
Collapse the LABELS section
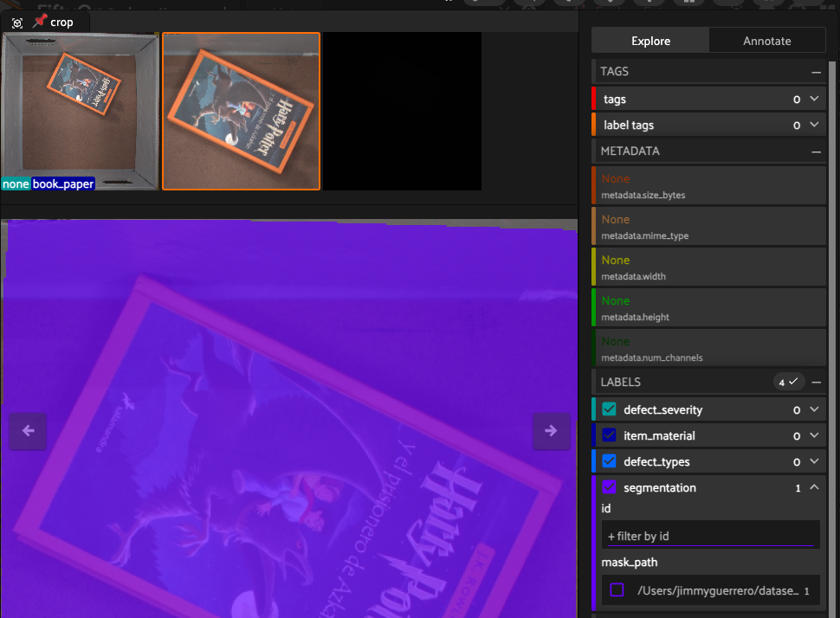point(816,383)
